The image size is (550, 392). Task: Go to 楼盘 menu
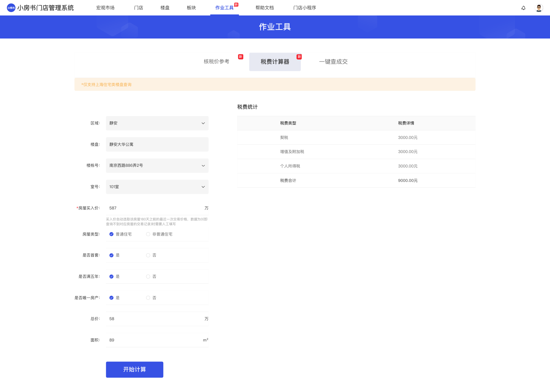pyautogui.click(x=165, y=8)
